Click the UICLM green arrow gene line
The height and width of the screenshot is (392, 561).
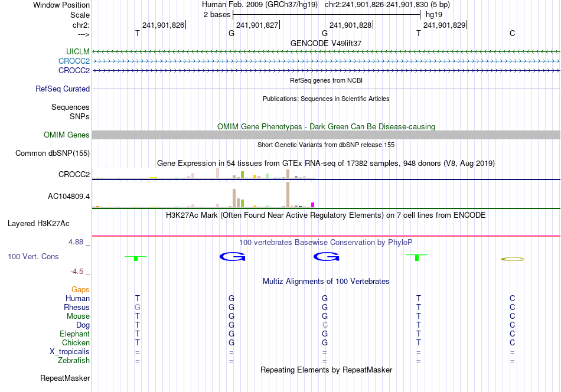326,52
